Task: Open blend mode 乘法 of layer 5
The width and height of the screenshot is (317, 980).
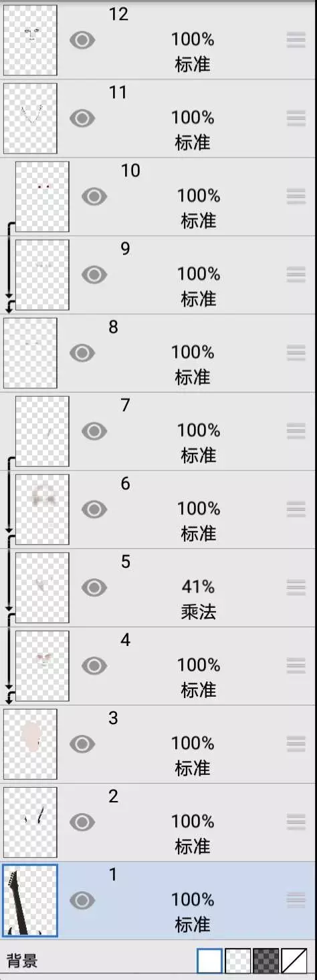Action: 198,611
